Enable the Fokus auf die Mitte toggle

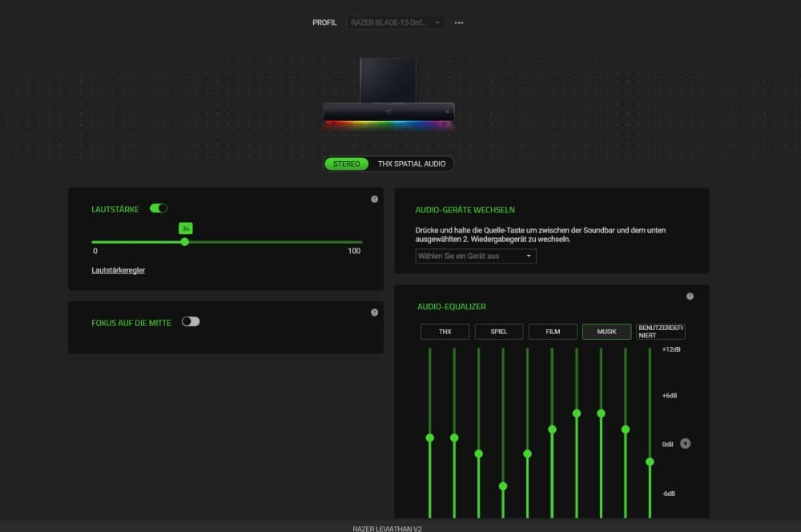[191, 321]
